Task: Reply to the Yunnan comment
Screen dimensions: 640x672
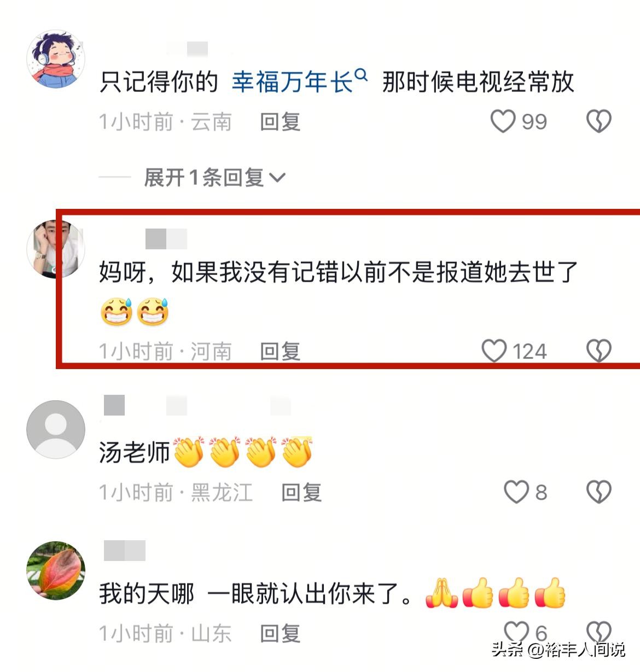Action: pyautogui.click(x=280, y=121)
